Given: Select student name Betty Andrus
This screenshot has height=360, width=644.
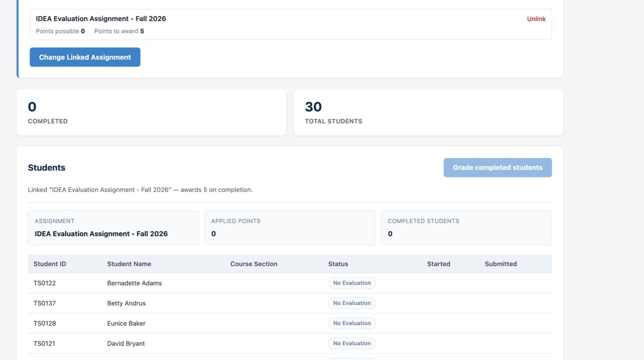Looking at the screenshot, I should [x=126, y=303].
